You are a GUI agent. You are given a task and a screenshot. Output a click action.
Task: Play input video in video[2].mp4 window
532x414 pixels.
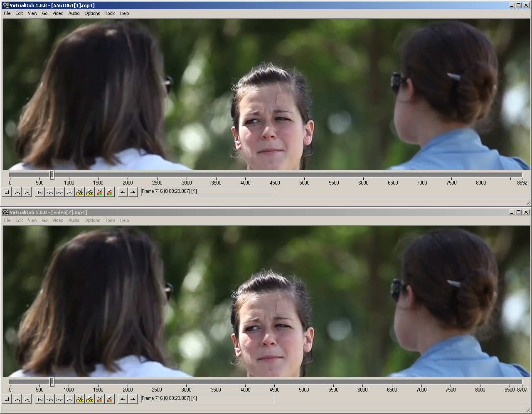coord(17,399)
